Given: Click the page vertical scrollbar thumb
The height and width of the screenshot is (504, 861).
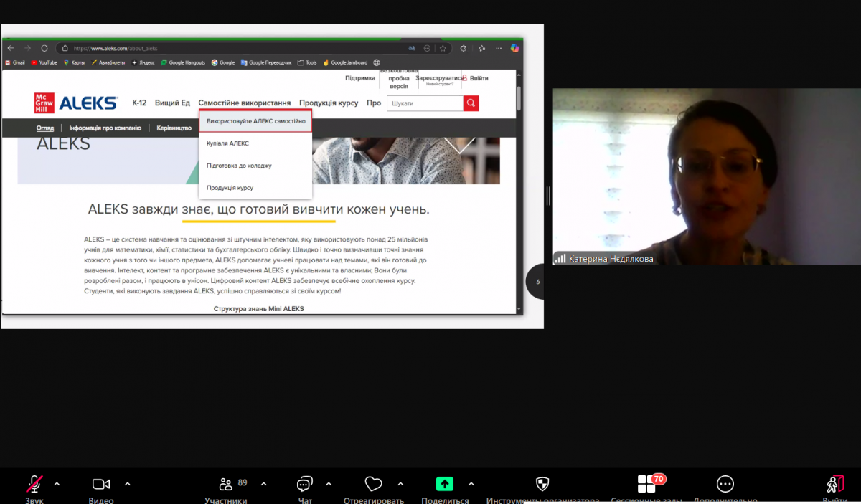Looking at the screenshot, I should (519, 97).
